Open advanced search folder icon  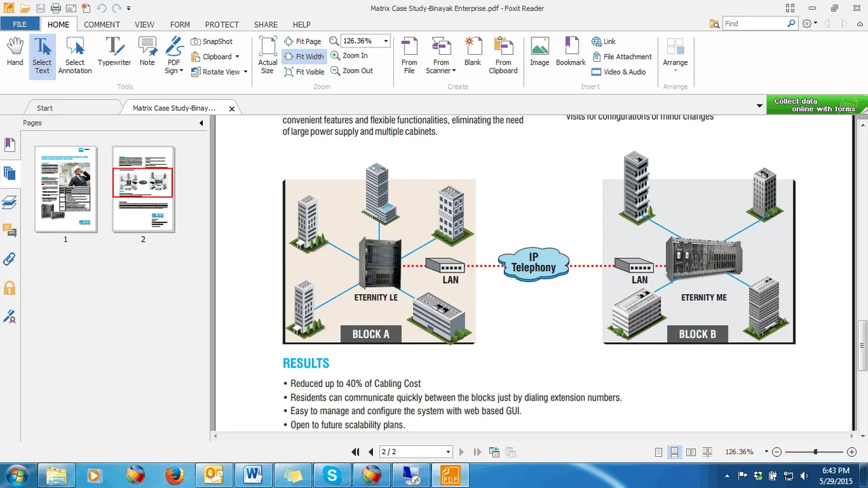point(714,24)
